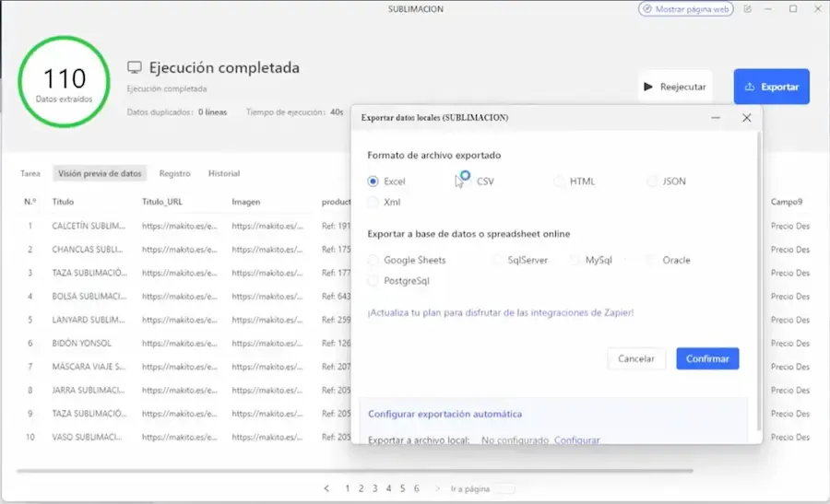The image size is (830, 504).
Task: Click the Campo9 column header
Action: [787, 202]
